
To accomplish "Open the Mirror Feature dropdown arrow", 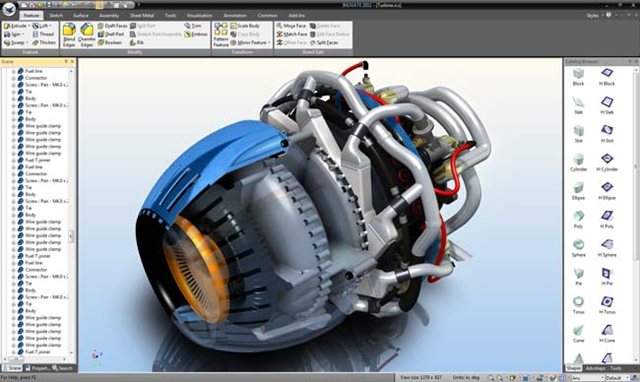I will [269, 42].
